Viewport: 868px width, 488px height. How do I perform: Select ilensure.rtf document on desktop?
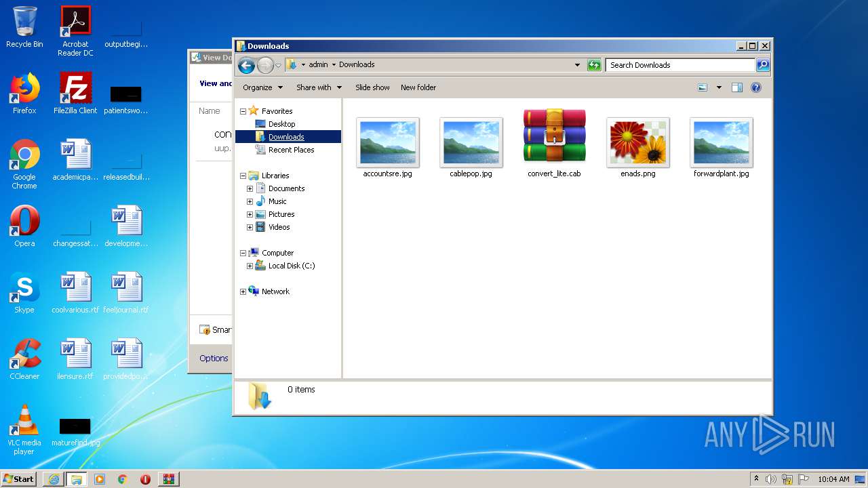click(x=75, y=359)
